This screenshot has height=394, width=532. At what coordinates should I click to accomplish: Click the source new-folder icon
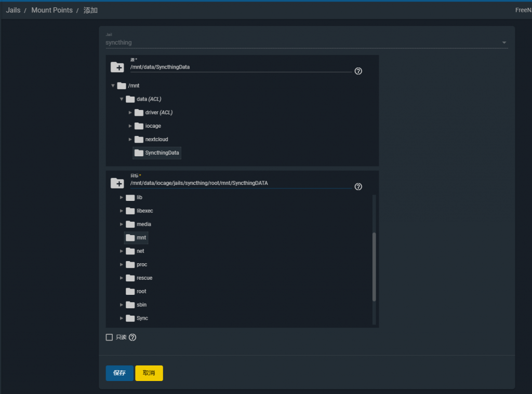117,67
